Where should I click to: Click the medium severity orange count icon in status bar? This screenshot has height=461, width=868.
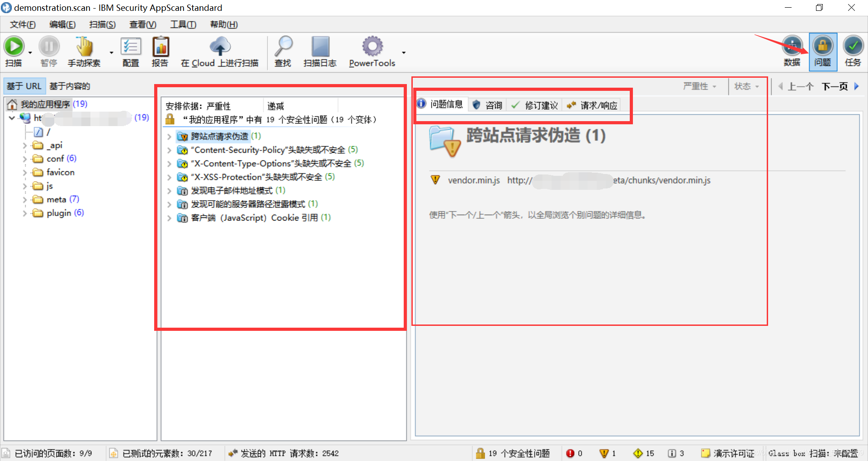604,453
